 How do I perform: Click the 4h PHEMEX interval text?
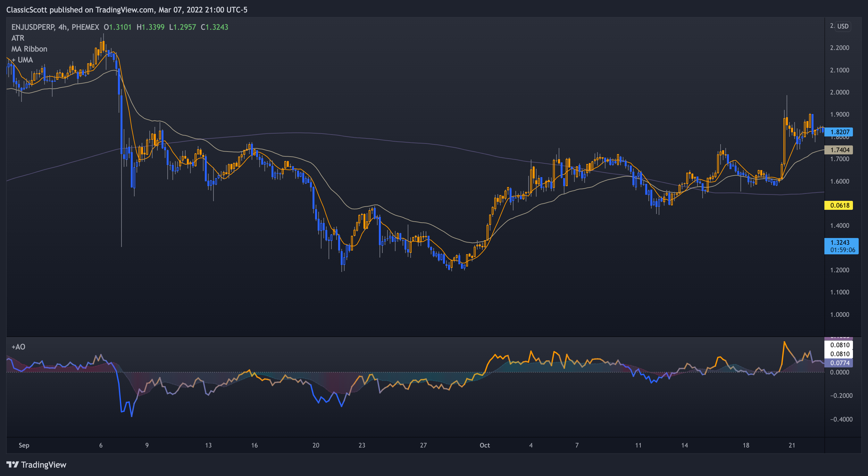(x=79, y=27)
